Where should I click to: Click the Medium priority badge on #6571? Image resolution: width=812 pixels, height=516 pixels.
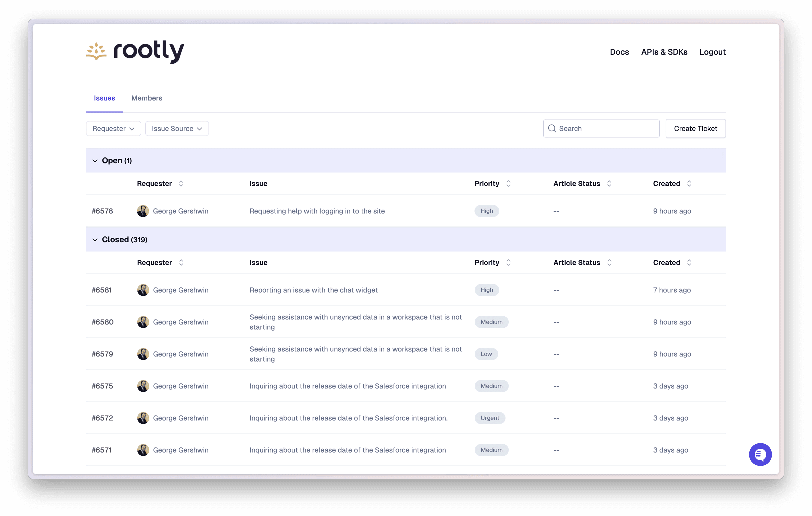tap(491, 450)
